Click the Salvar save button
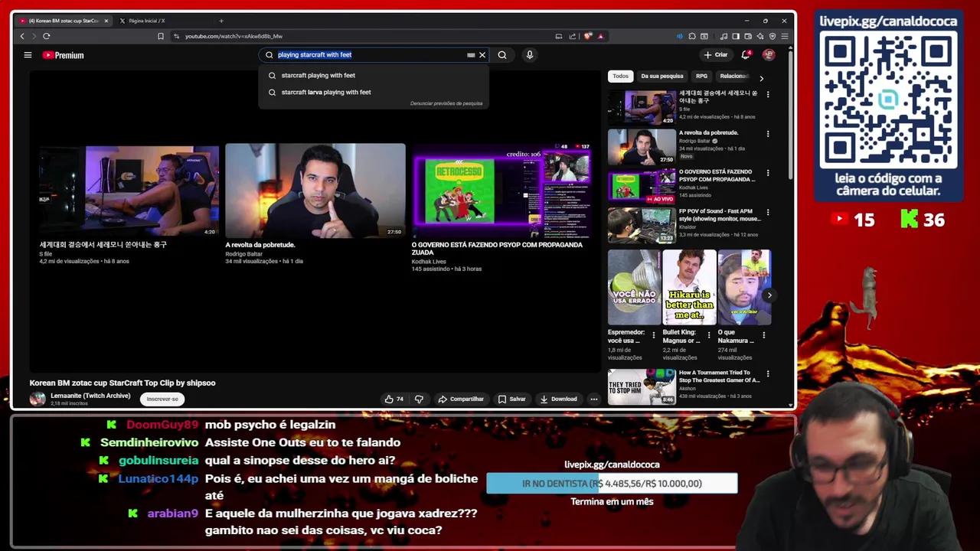This screenshot has height=551, width=980. [512, 399]
